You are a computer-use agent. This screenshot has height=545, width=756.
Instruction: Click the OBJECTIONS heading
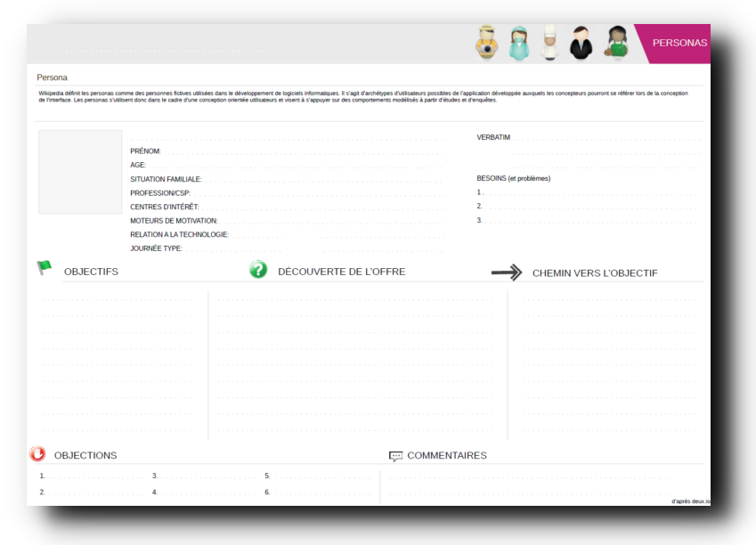[85, 456]
